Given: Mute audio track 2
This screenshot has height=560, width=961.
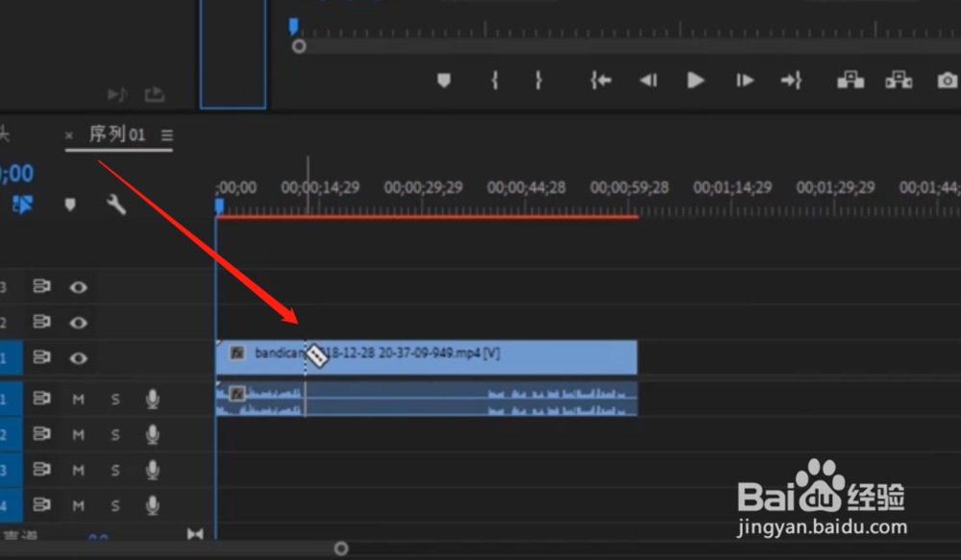Looking at the screenshot, I should pyautogui.click(x=79, y=435).
